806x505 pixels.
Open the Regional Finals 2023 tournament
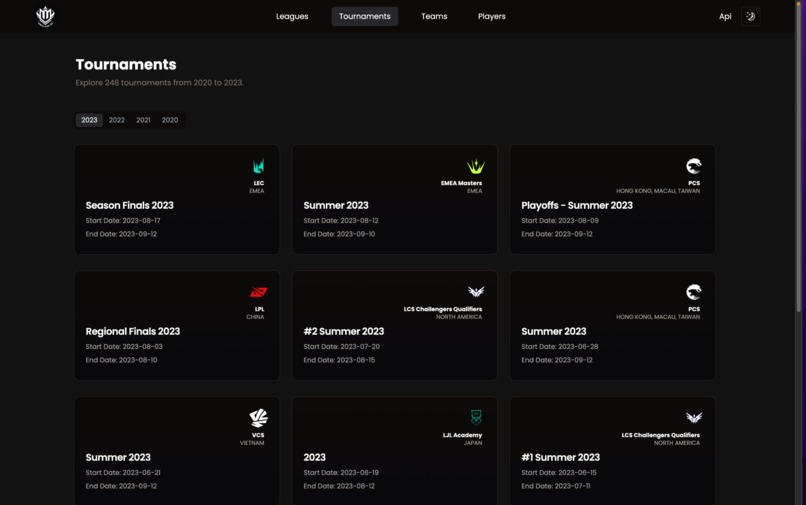(x=133, y=331)
